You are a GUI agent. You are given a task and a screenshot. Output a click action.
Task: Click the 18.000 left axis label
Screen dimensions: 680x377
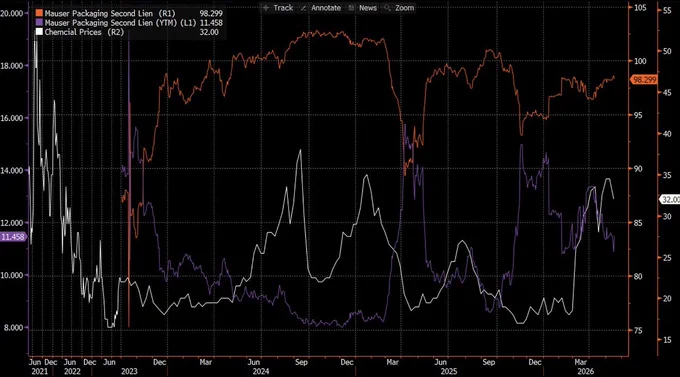(x=12, y=66)
